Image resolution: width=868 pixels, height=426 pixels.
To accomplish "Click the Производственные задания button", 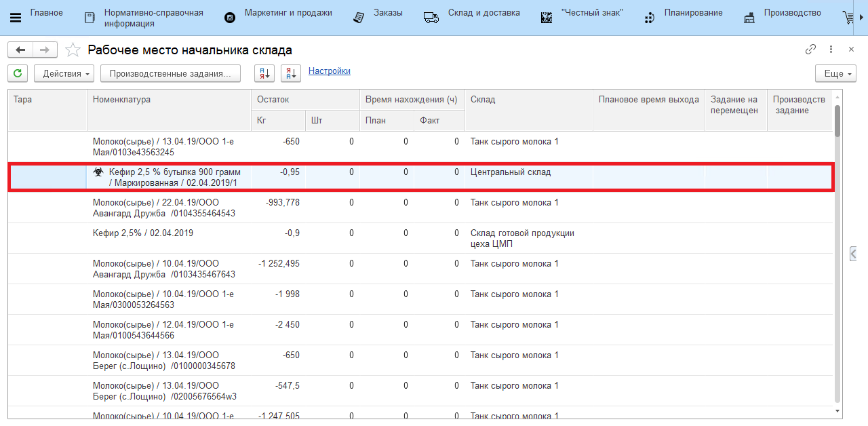I will click(x=170, y=73).
